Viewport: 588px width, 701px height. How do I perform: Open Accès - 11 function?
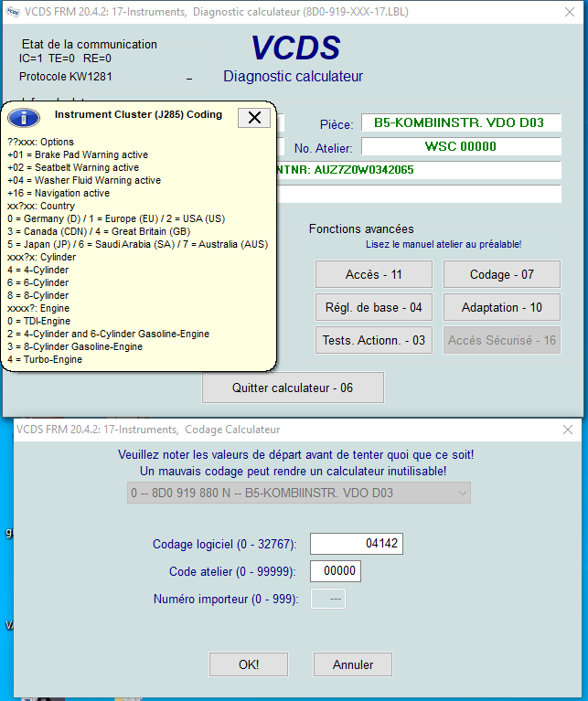(374, 274)
